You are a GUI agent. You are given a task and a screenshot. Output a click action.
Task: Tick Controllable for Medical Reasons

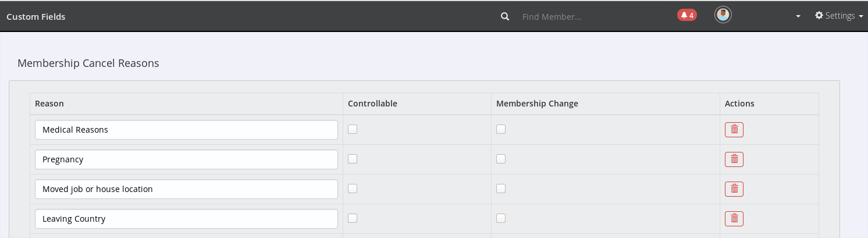(x=353, y=129)
